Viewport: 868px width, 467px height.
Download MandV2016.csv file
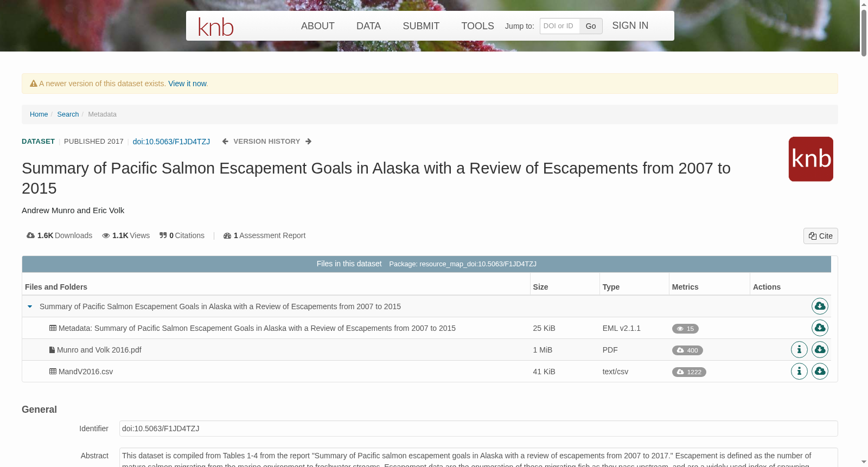click(x=820, y=372)
